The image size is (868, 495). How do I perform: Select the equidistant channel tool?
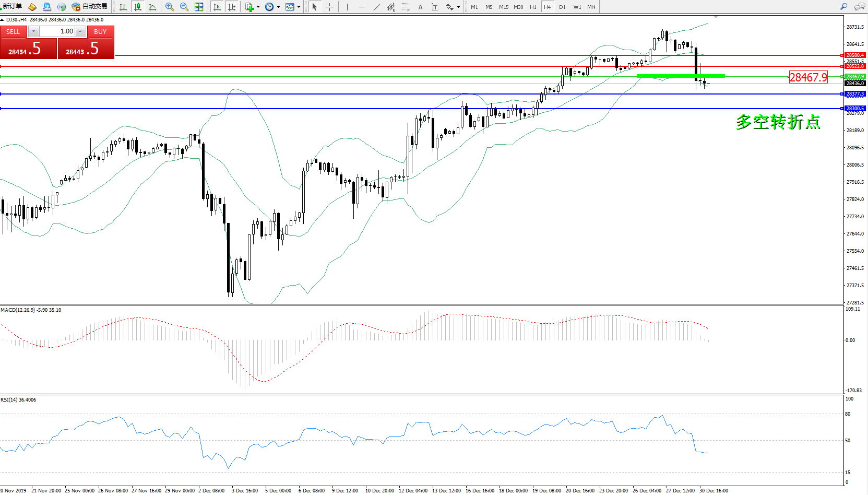pyautogui.click(x=391, y=7)
